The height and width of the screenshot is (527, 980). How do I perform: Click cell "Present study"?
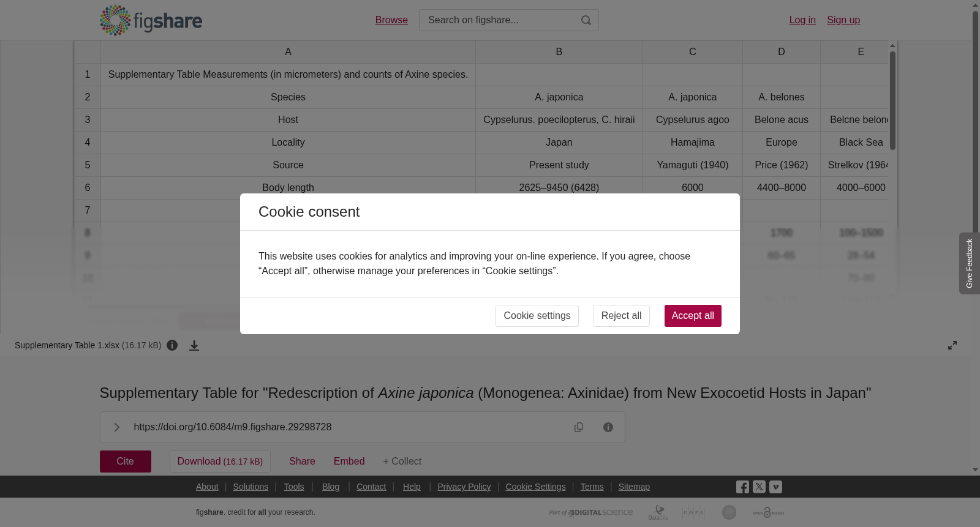559,165
